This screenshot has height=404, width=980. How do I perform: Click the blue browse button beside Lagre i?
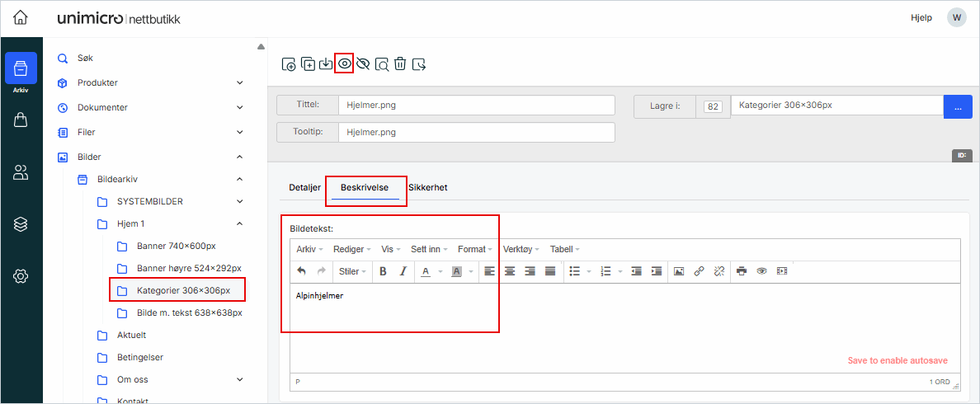pos(958,106)
